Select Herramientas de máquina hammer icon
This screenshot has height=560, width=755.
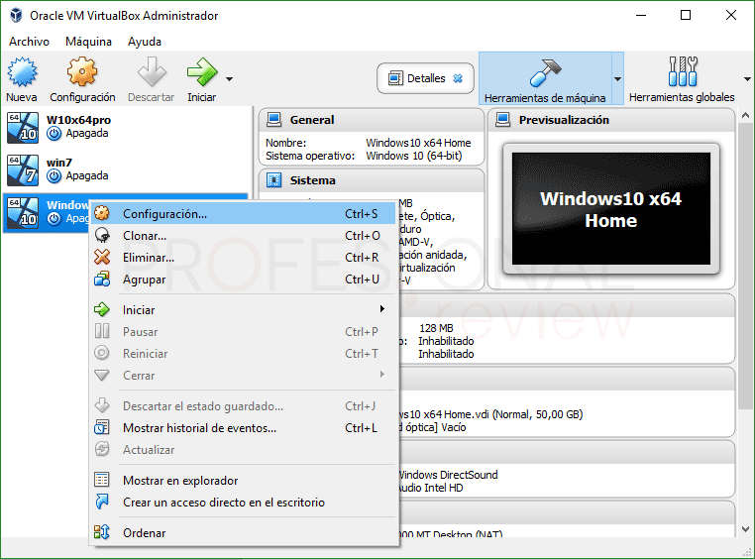[545, 72]
